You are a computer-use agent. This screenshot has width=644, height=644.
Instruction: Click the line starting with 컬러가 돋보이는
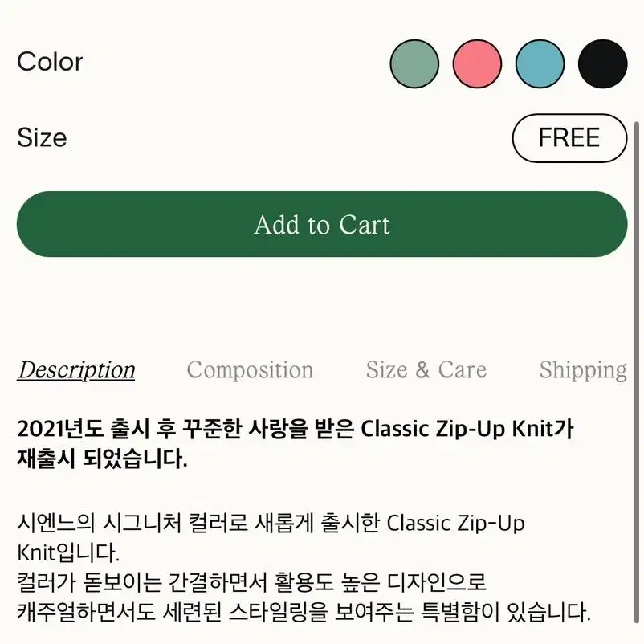251,582
